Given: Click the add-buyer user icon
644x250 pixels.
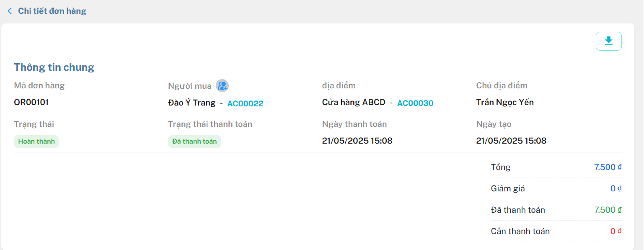Looking at the screenshot, I should (222, 86).
